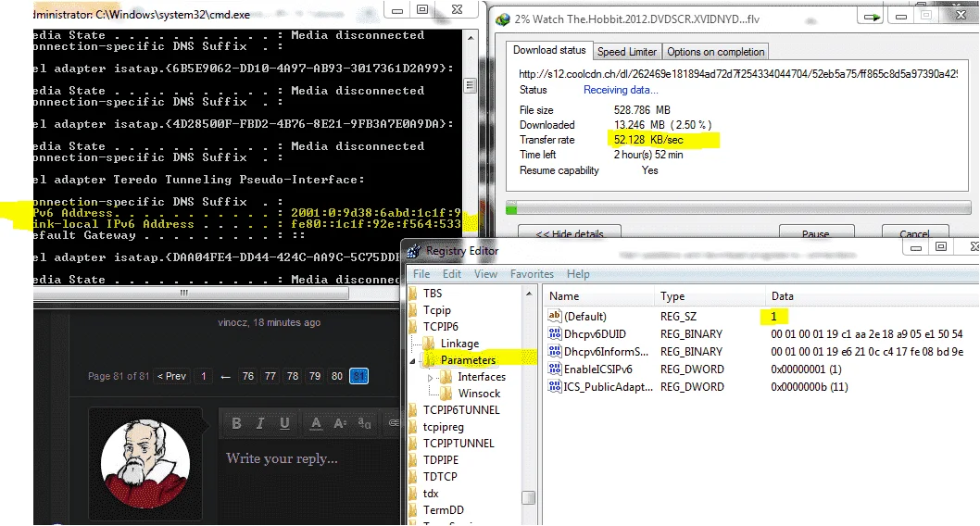
Task: Click the Galileo avatar picture
Action: [145, 464]
